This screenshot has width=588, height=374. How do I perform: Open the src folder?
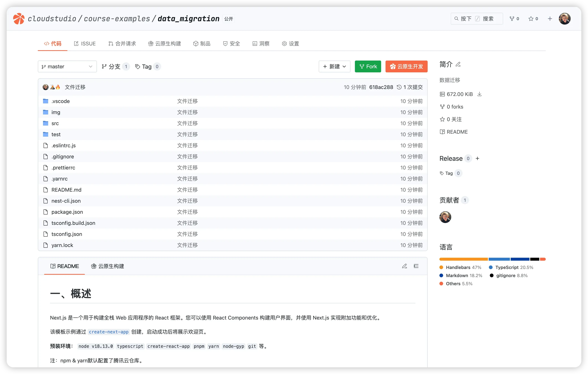click(x=55, y=123)
